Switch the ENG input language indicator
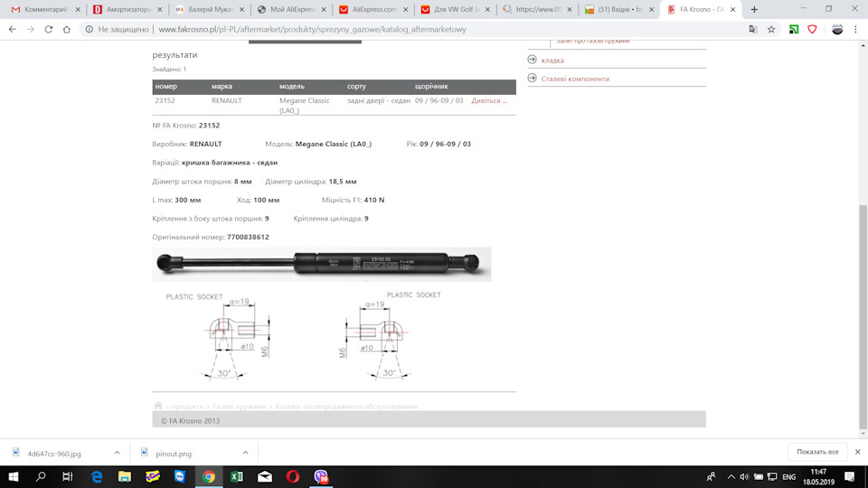 point(788,476)
